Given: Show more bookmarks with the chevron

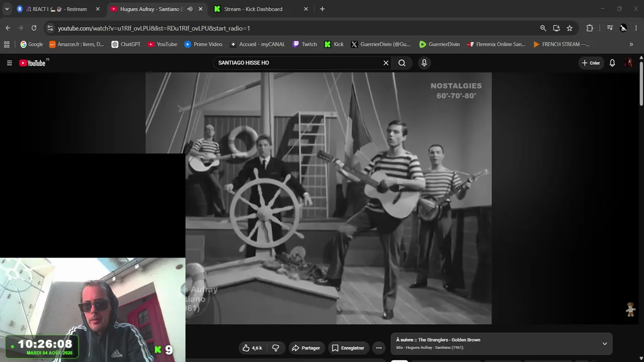Looking at the screenshot, I should [631, 44].
